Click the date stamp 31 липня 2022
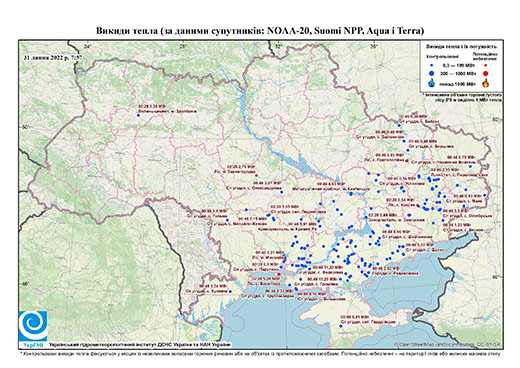 pos(53,57)
